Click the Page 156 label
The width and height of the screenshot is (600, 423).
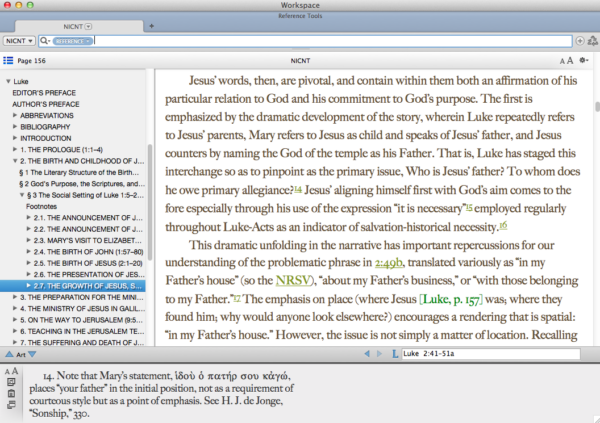click(x=31, y=60)
